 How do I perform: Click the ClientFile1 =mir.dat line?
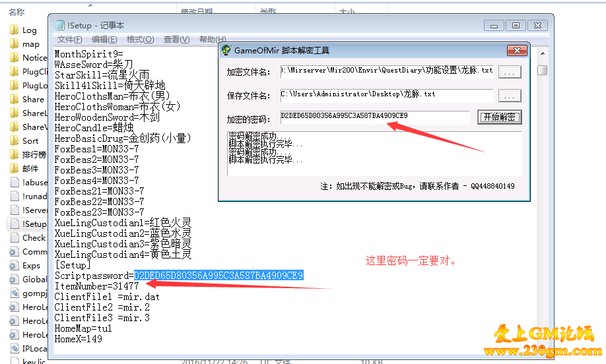pyautogui.click(x=107, y=297)
